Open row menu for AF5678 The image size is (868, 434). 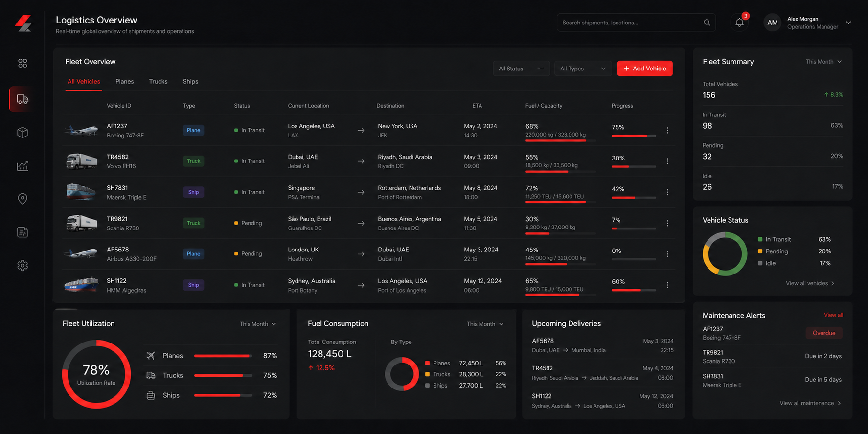(667, 254)
